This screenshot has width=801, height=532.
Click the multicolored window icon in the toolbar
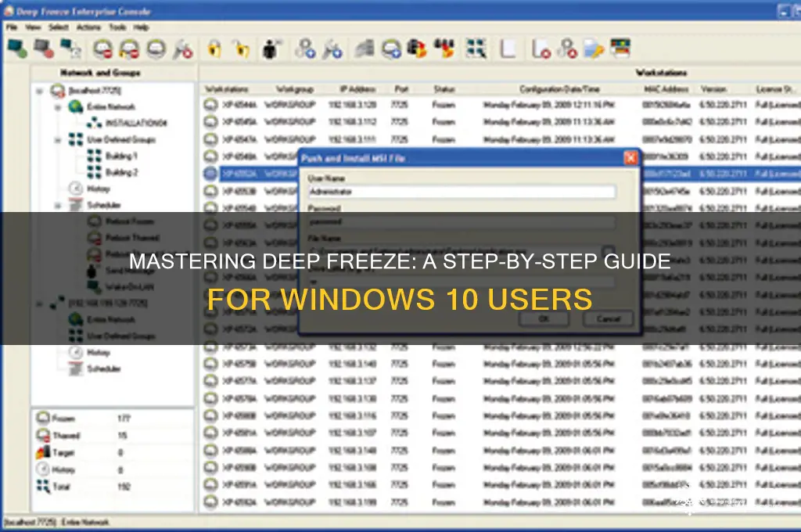(x=620, y=49)
